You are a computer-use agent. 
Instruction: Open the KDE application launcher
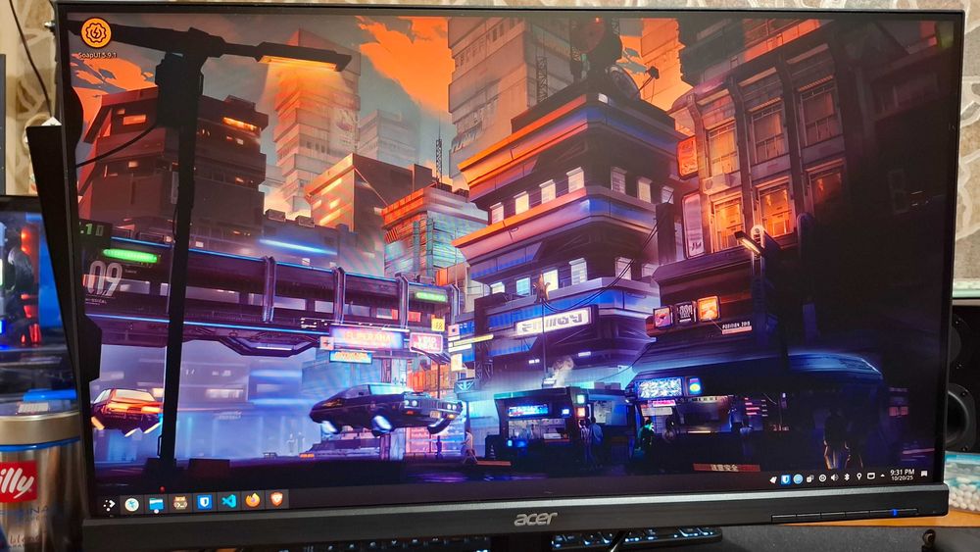[108, 505]
